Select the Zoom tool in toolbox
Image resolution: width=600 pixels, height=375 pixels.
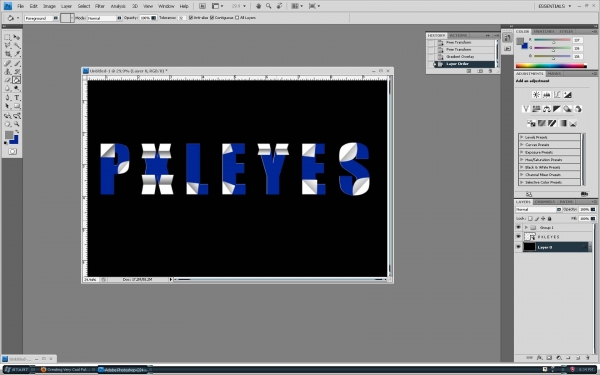pos(17,124)
